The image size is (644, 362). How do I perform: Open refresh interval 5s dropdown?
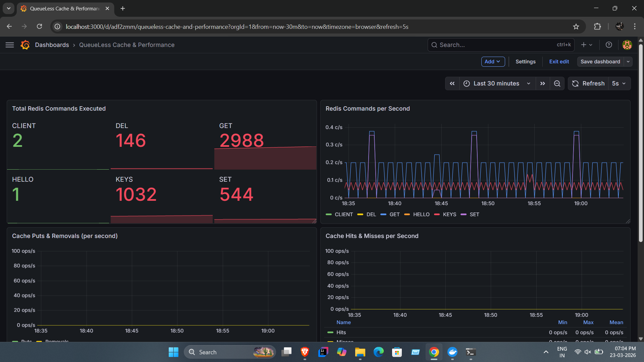coord(619,83)
